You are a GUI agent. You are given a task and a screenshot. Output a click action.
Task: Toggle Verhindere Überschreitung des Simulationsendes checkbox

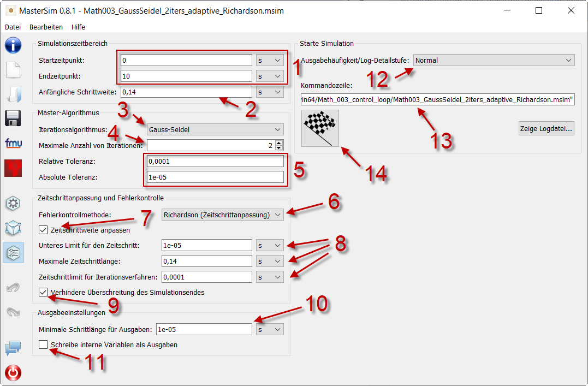pos(43,292)
